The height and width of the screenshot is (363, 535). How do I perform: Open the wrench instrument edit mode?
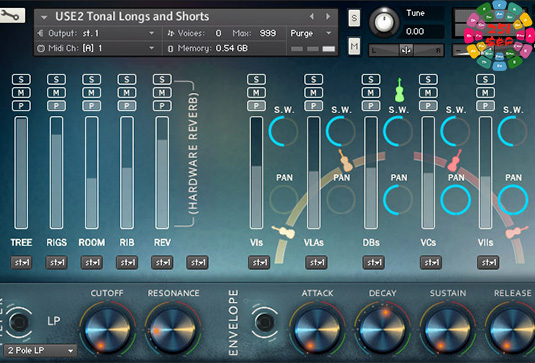(x=12, y=15)
